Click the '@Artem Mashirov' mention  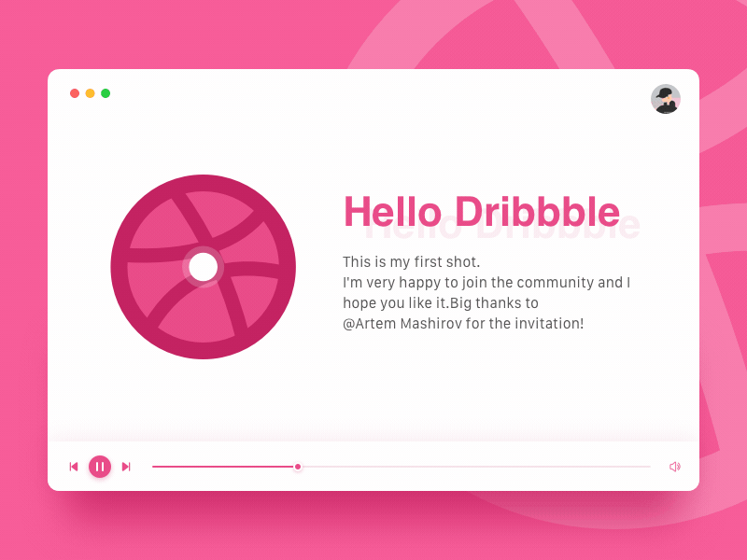tap(402, 324)
